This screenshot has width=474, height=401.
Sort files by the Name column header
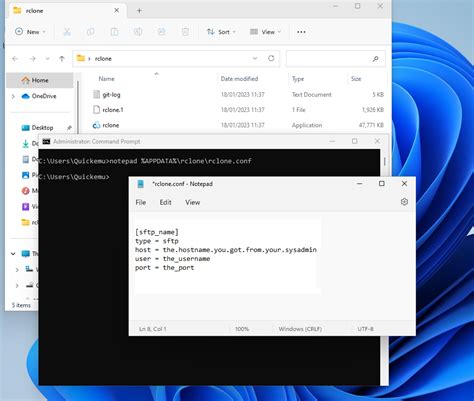click(106, 79)
